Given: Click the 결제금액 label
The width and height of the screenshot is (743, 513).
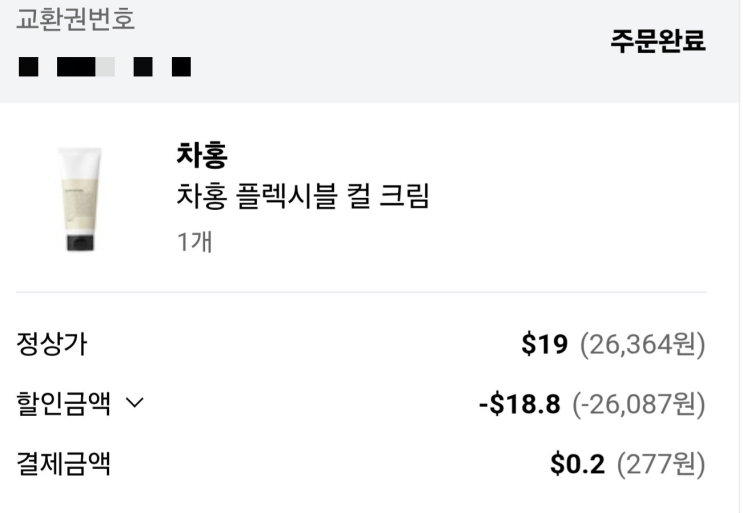Looking at the screenshot, I should 64,464.
